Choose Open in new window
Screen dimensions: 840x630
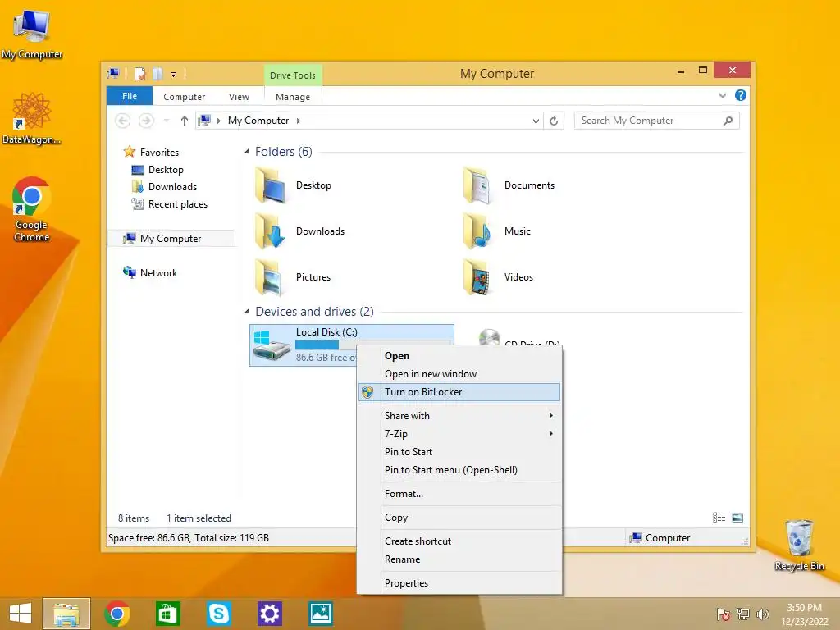tap(459, 374)
